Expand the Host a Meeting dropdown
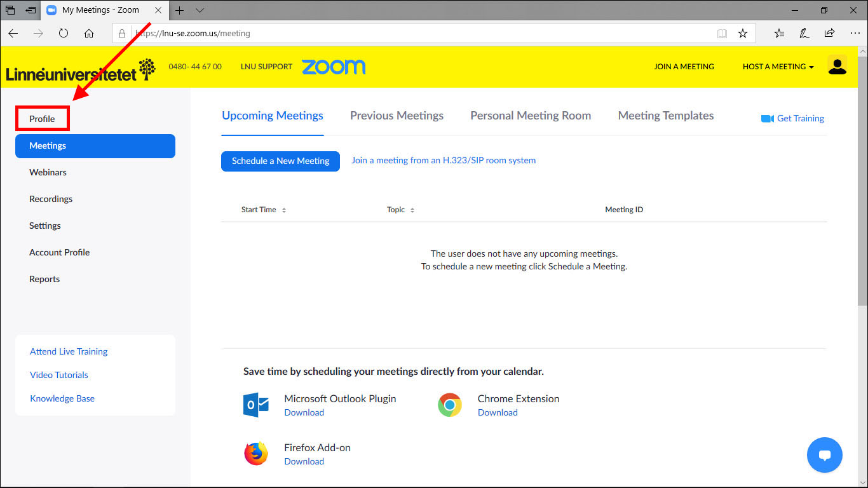Viewport: 868px width, 488px height. pyautogui.click(x=778, y=67)
